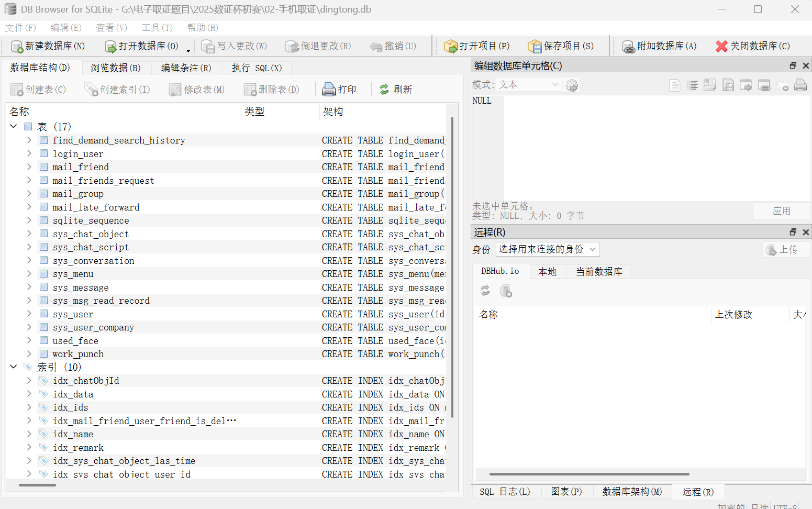Image resolution: width=812 pixels, height=509 pixels.
Task: Open the 模式 文本 dropdown
Action: pyautogui.click(x=529, y=85)
